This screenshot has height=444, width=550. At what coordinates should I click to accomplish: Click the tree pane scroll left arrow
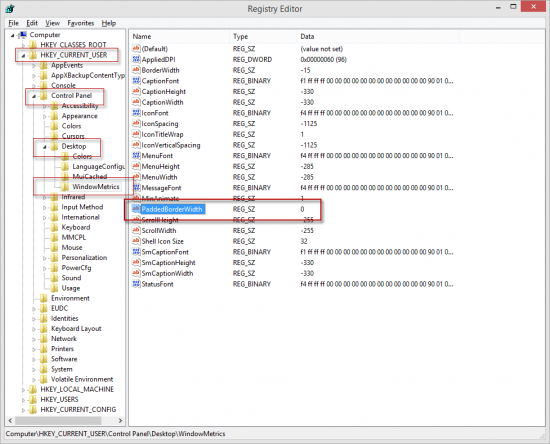click(10, 420)
